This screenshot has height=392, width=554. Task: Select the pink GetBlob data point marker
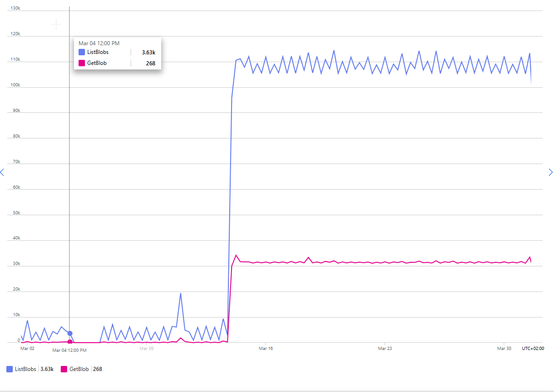(70, 342)
